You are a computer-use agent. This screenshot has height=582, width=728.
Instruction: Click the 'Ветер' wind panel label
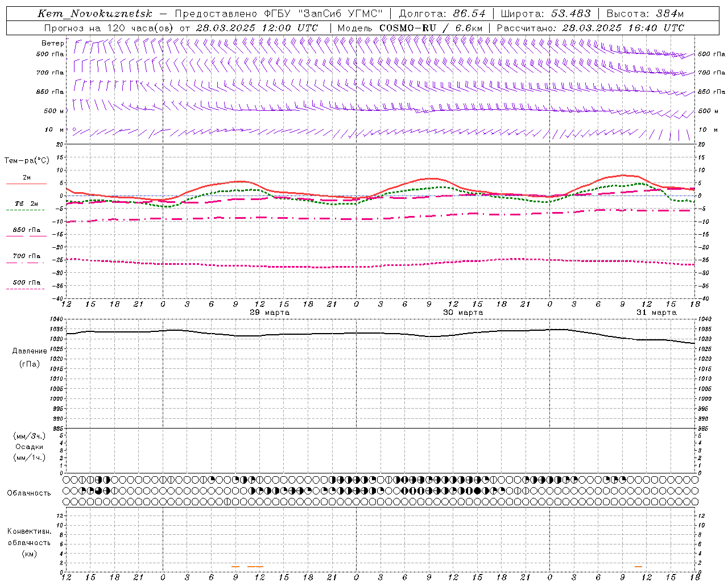52,43
